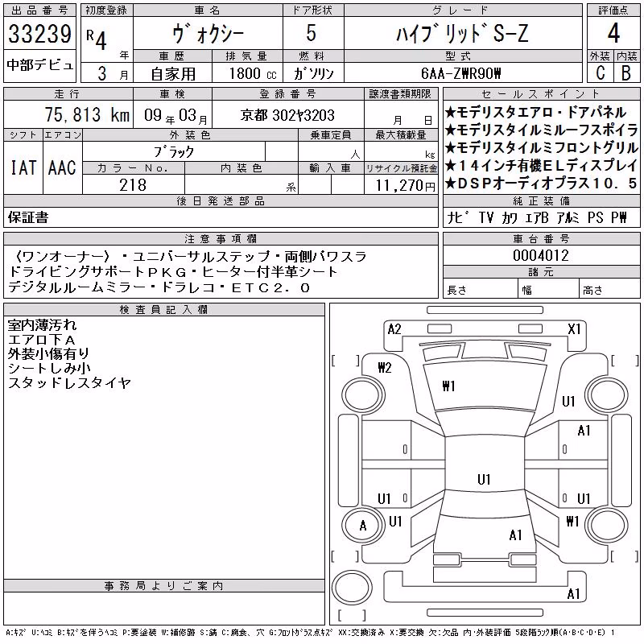
Task: Select overall evaluation score 4
Action: point(613,33)
